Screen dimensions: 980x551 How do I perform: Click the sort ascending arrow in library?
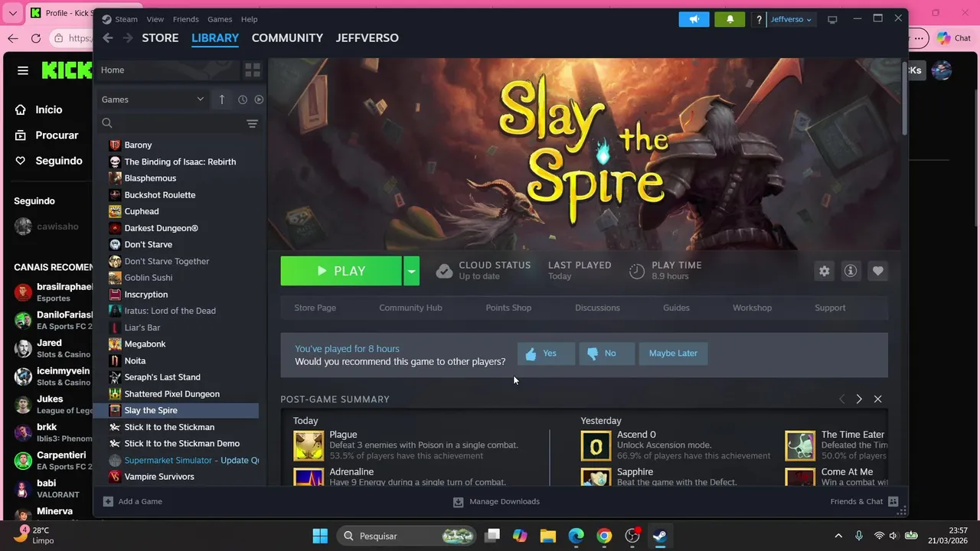click(222, 99)
